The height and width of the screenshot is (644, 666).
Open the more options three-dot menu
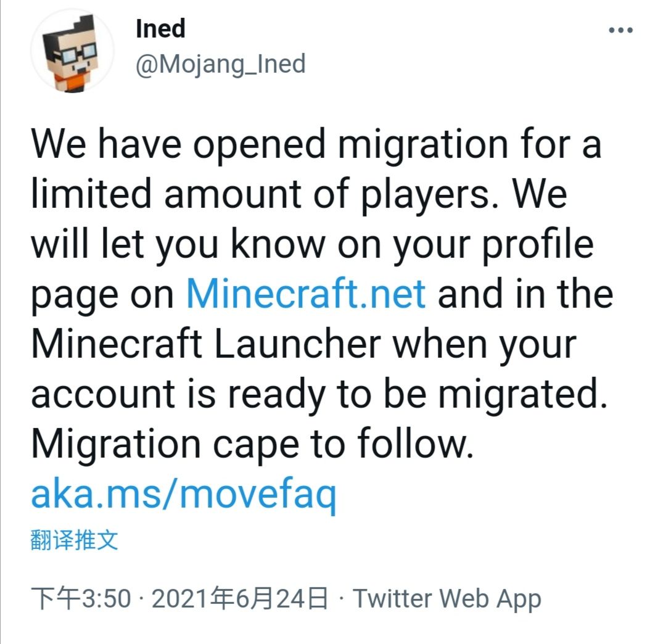(620, 30)
